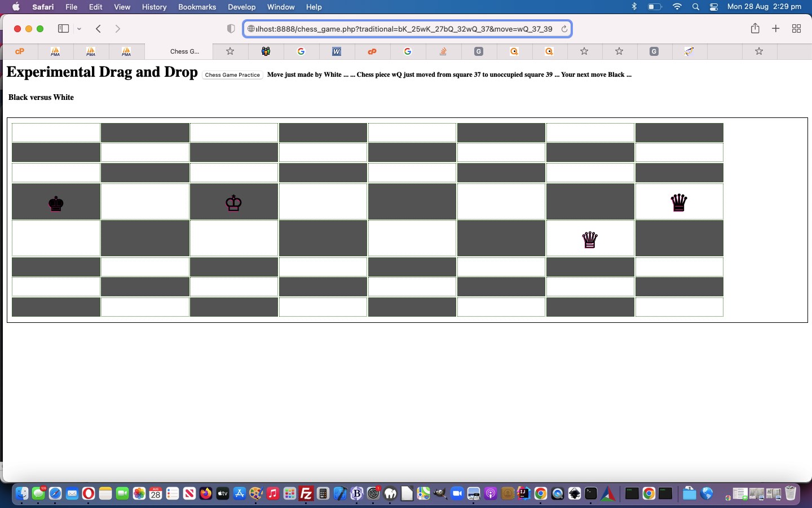Open Reminders from the Dock
The height and width of the screenshot is (508, 812).
pyautogui.click(x=173, y=494)
